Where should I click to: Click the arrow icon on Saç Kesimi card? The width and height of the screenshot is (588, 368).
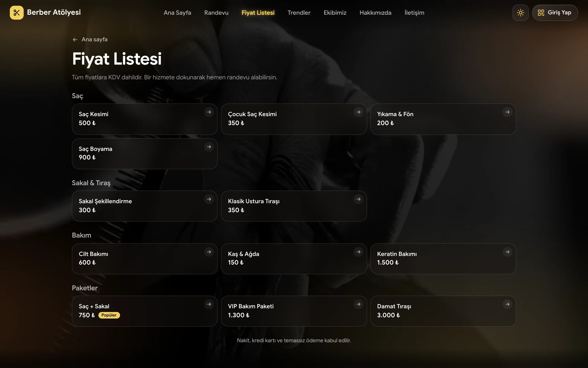click(209, 112)
